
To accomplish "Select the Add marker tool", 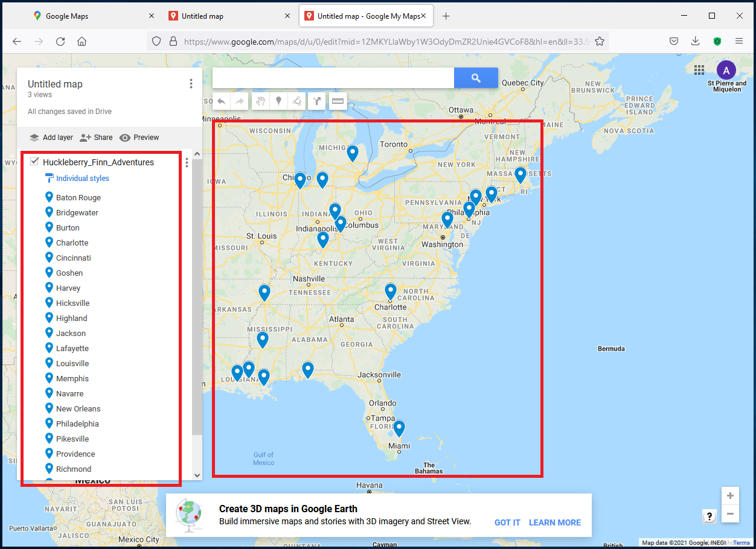I will [278, 101].
